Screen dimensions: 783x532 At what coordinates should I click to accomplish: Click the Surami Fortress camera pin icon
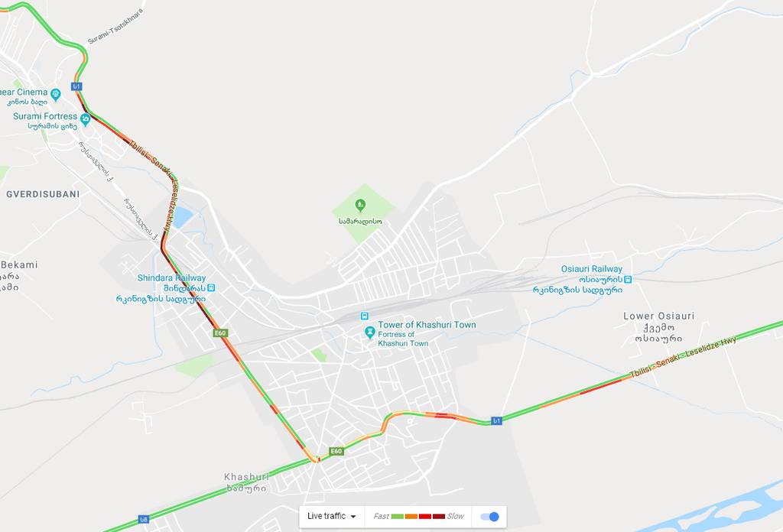[86, 118]
